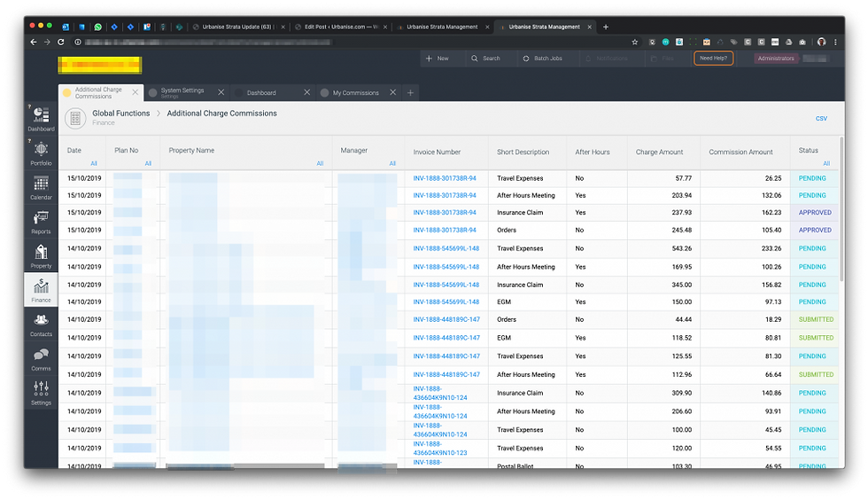The height and width of the screenshot is (500, 868).
Task: Export the table via CSV link
Action: [x=821, y=119]
